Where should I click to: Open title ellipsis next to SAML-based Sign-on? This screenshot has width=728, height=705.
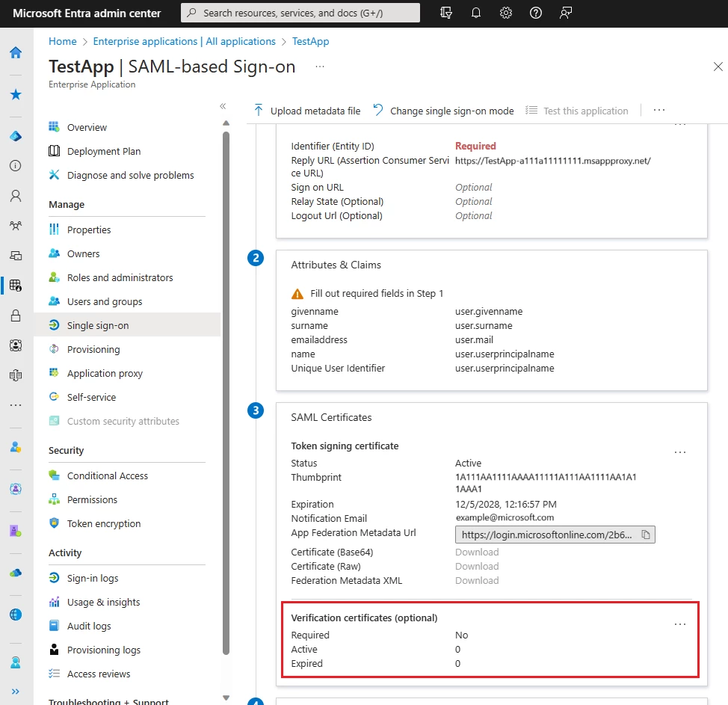pos(320,67)
